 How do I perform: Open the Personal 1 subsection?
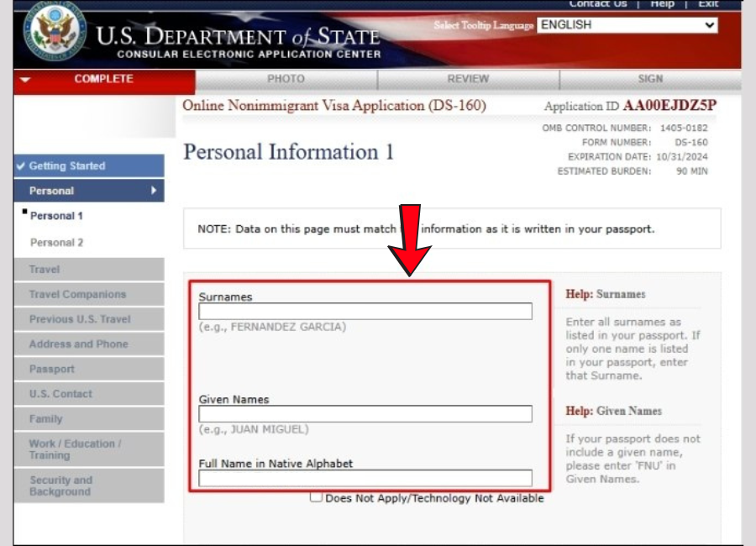click(56, 216)
